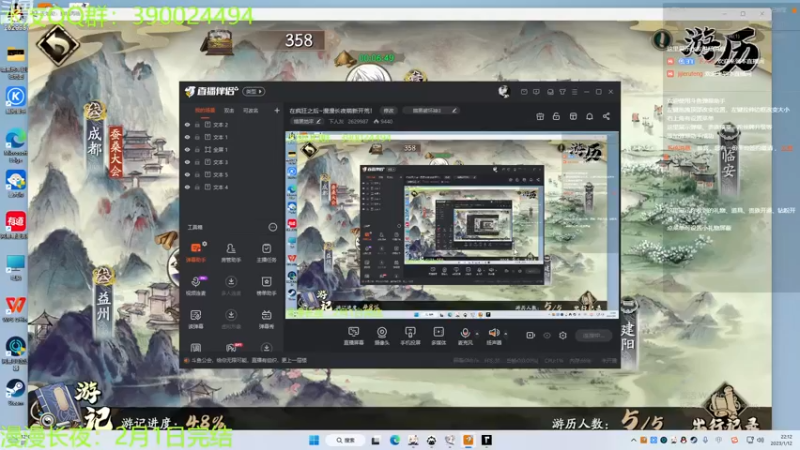Switch to the second scene tab
Viewport: 800px width, 450px height.
click(229, 110)
